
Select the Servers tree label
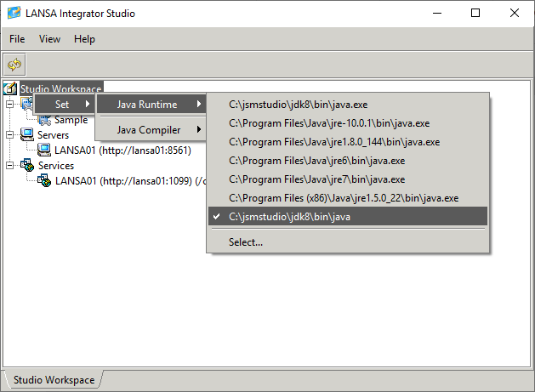click(54, 134)
